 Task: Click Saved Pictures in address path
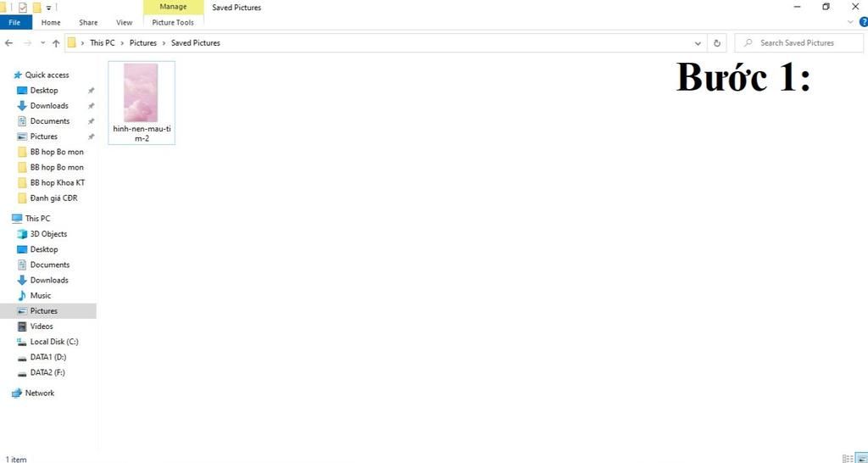click(196, 42)
